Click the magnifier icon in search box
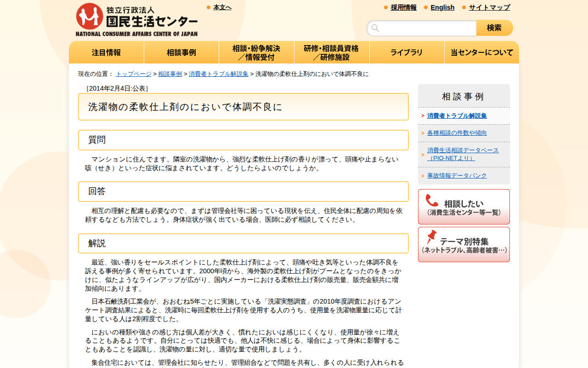 (375, 28)
